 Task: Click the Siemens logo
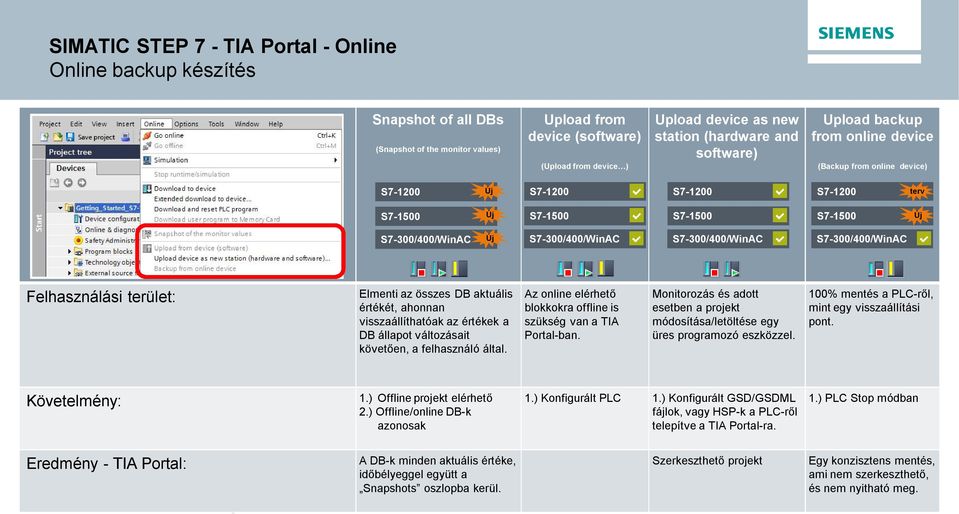[856, 32]
